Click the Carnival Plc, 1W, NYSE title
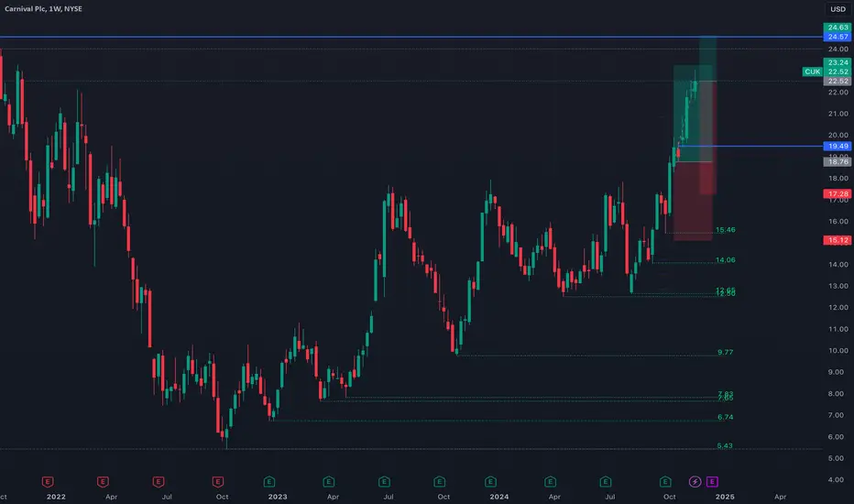Screen dimensions: 854x504 pyautogui.click(x=44, y=9)
